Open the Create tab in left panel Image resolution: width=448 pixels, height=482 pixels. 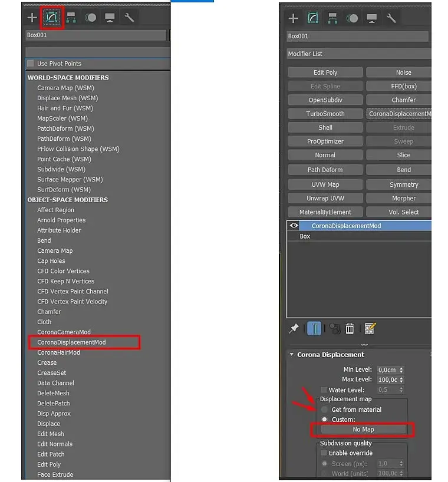[32, 18]
